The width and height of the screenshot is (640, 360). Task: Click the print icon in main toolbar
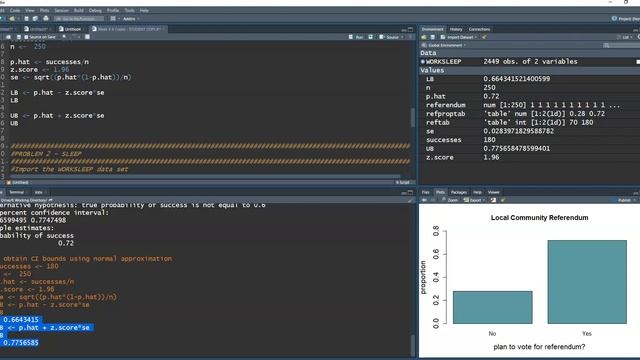pyautogui.click(x=46, y=19)
